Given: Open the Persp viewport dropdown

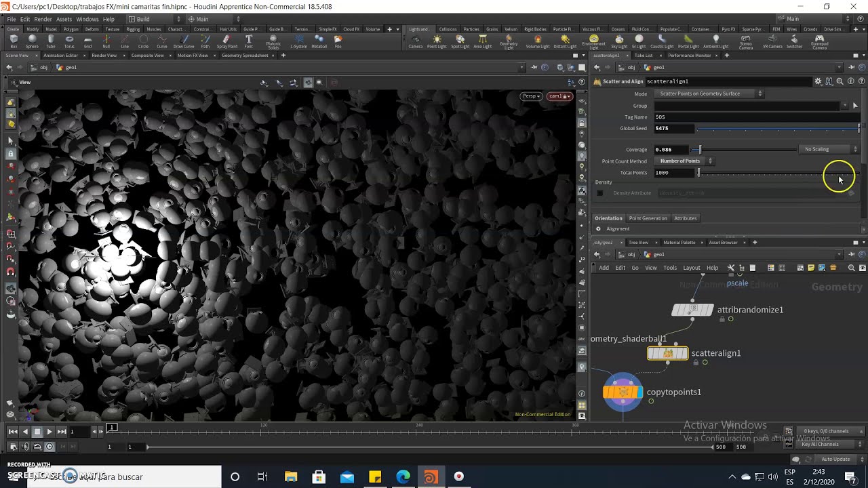Looking at the screenshot, I should [531, 96].
